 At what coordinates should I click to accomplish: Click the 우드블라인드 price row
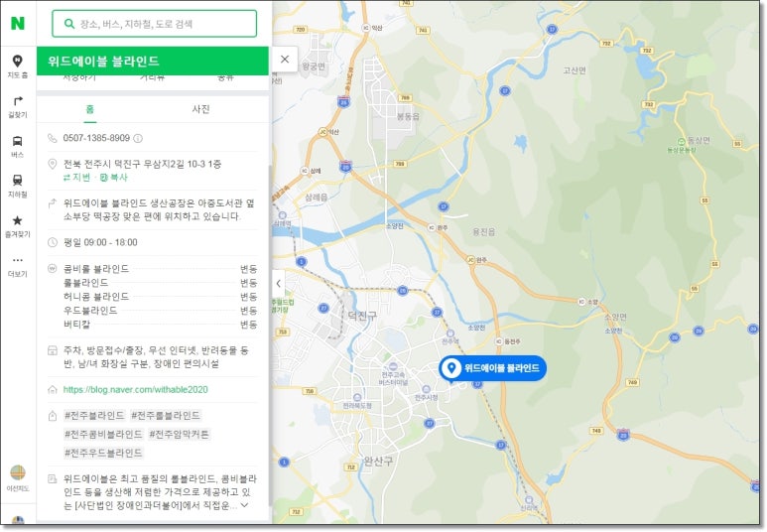160,311
